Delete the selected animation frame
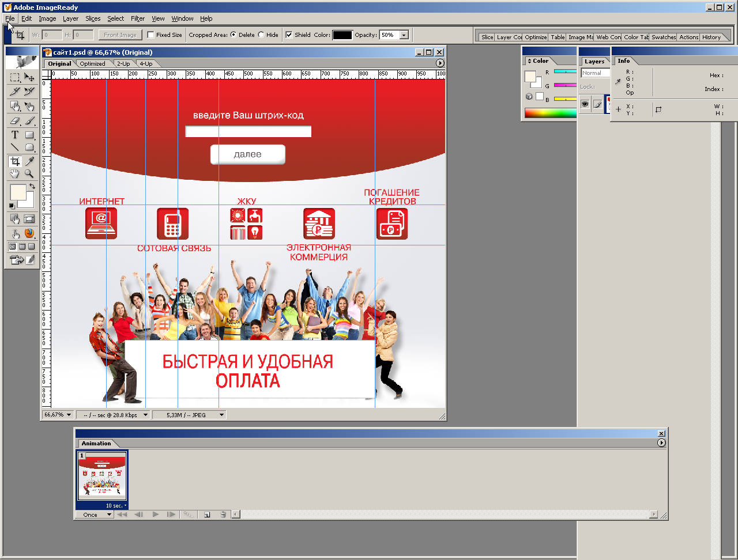Image resolution: width=738 pixels, height=560 pixels. coord(223,514)
